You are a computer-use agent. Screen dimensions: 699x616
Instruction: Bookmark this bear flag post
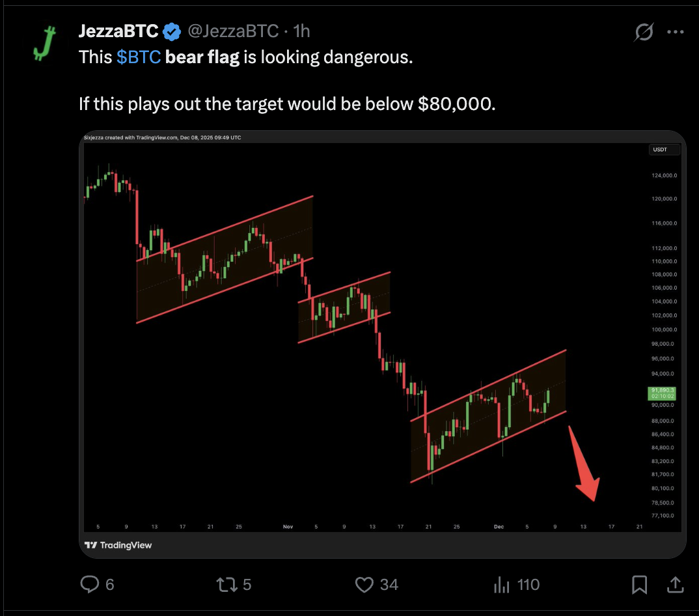tap(638, 584)
